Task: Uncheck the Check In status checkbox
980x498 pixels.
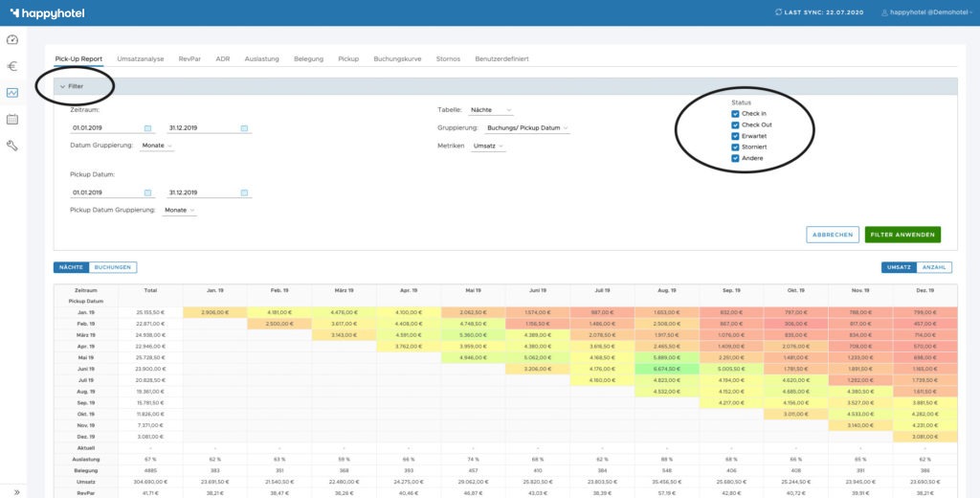Action: tap(735, 114)
